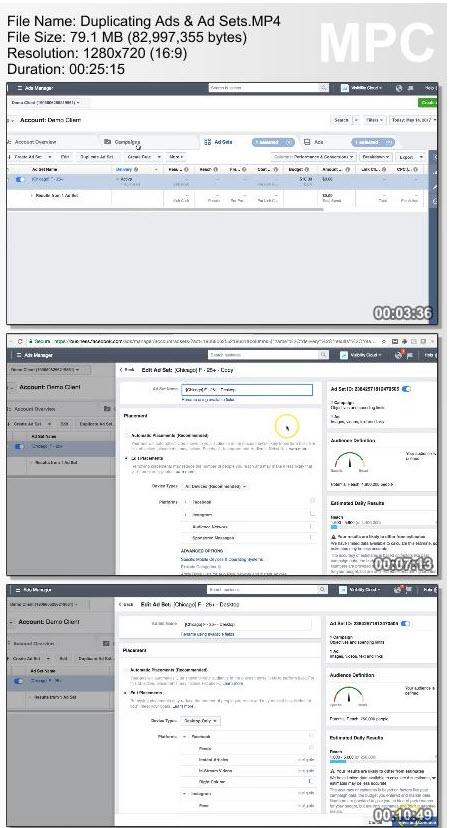Open the Ads Manager hamburger menu in the 00:03:36 frame
The image size is (450, 828).
pyautogui.click(x=20, y=88)
